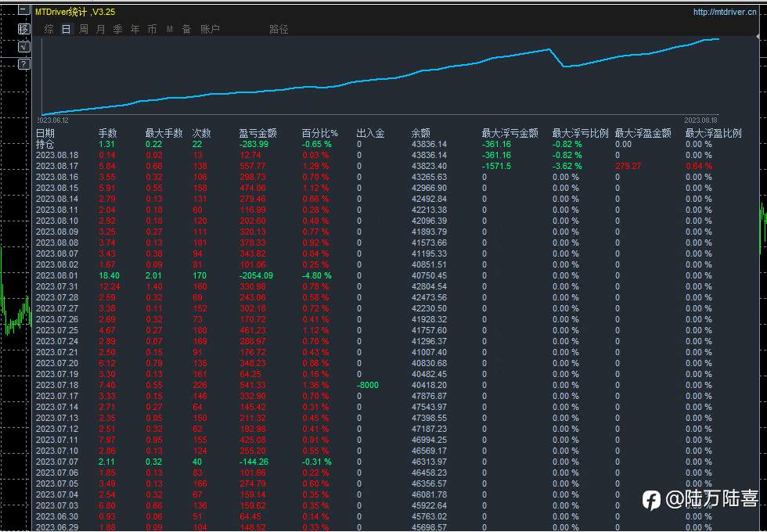Switch to the 备 tab
The height and width of the screenshot is (532, 767).
(186, 30)
